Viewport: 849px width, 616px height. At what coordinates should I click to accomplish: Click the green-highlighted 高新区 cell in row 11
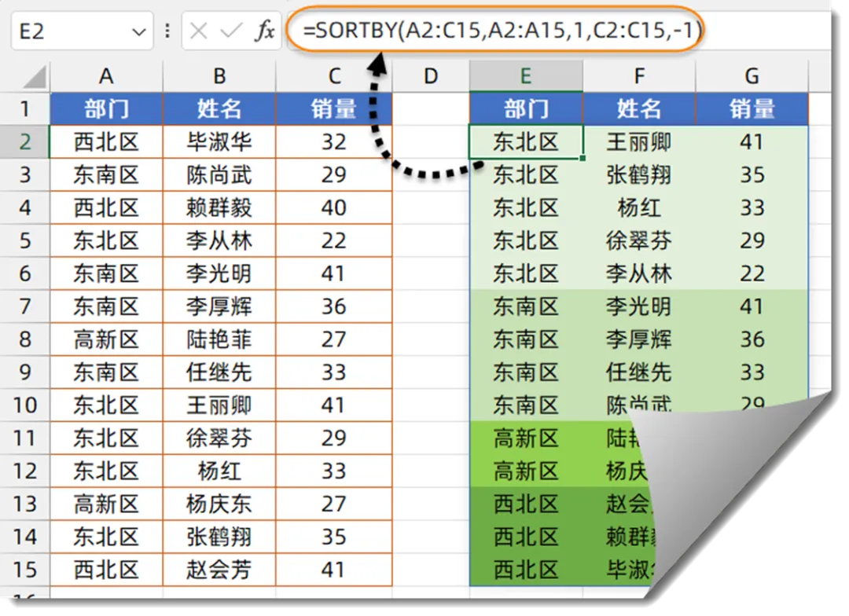pyautogui.click(x=525, y=438)
